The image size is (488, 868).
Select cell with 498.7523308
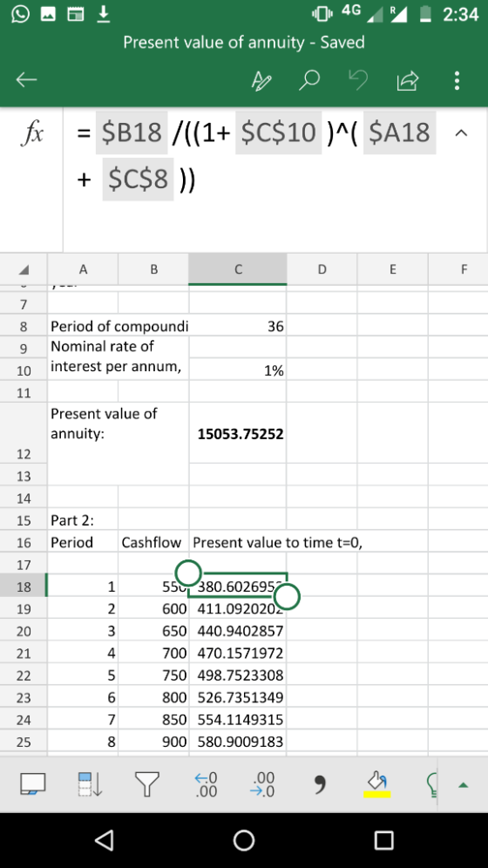pos(238,675)
